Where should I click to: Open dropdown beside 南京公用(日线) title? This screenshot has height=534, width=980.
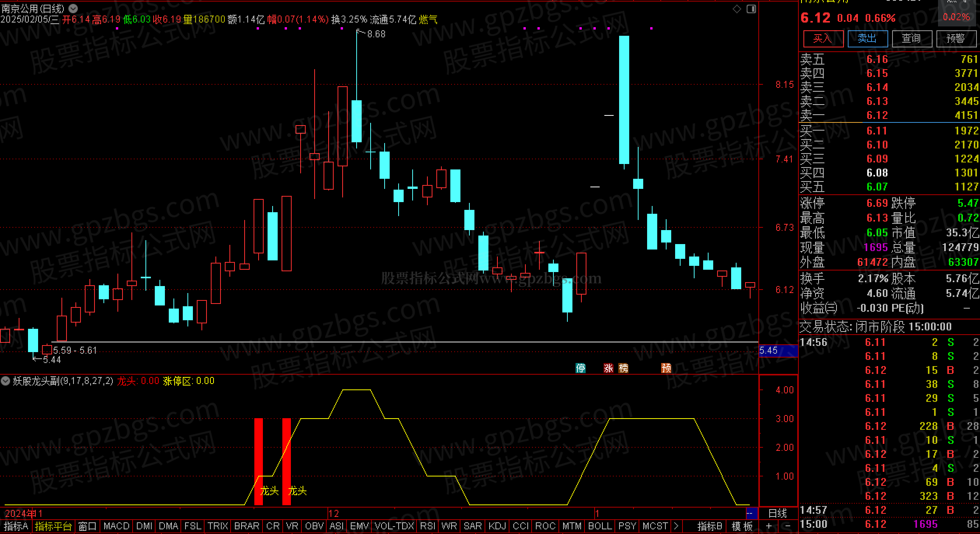click(x=73, y=8)
